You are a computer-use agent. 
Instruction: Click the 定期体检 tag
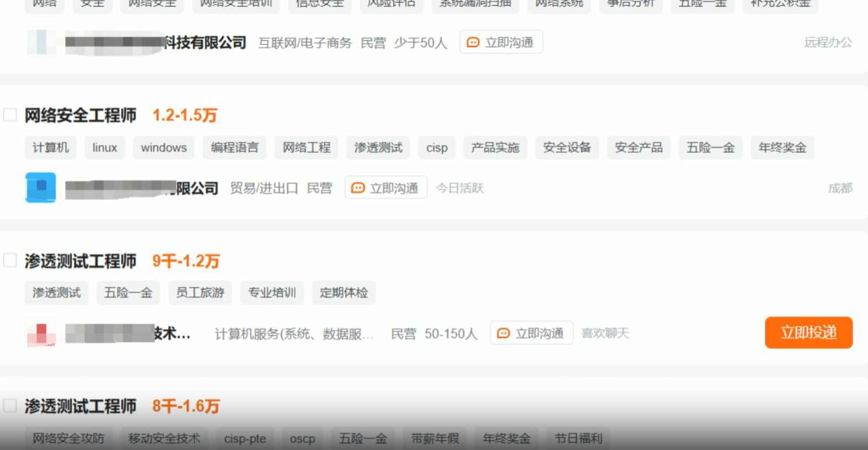[344, 293]
